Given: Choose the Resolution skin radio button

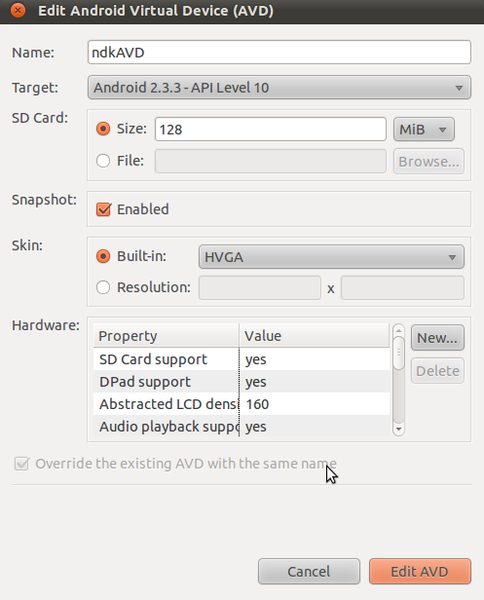Looking at the screenshot, I should tap(103, 287).
